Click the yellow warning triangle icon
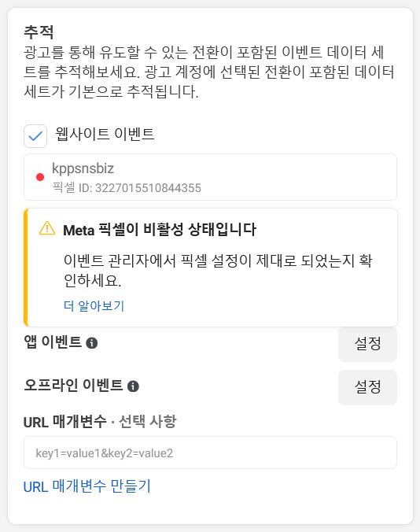The height and width of the screenshot is (532, 420). (x=47, y=228)
